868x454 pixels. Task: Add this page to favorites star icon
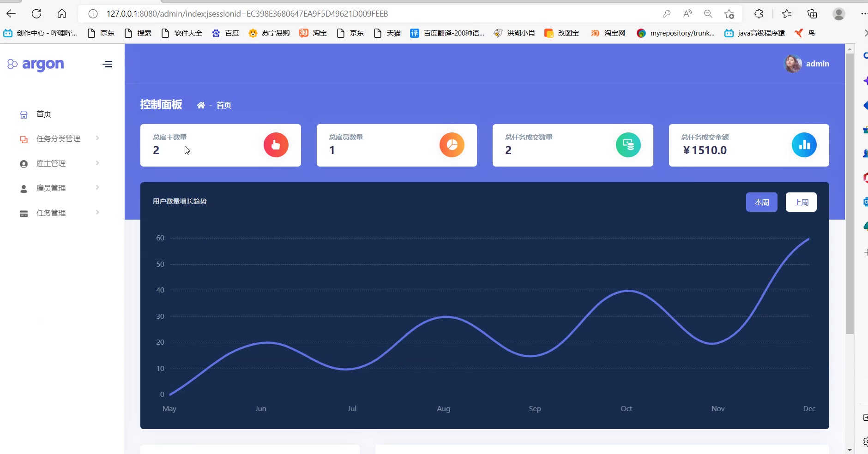click(x=729, y=14)
